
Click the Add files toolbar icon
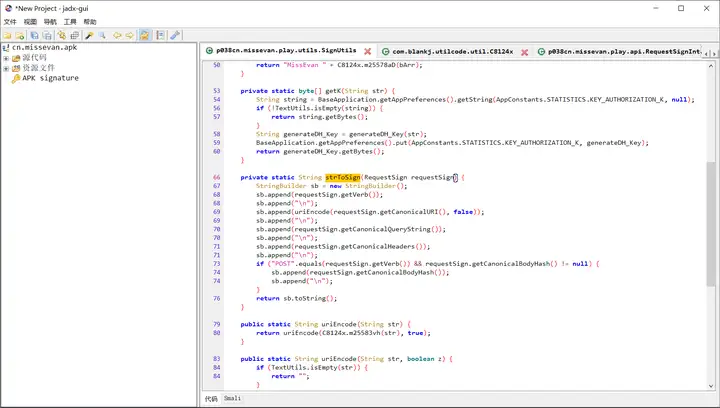[x=20, y=35]
